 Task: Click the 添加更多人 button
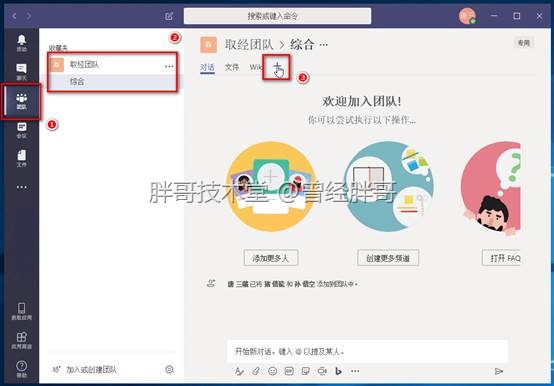(x=271, y=258)
